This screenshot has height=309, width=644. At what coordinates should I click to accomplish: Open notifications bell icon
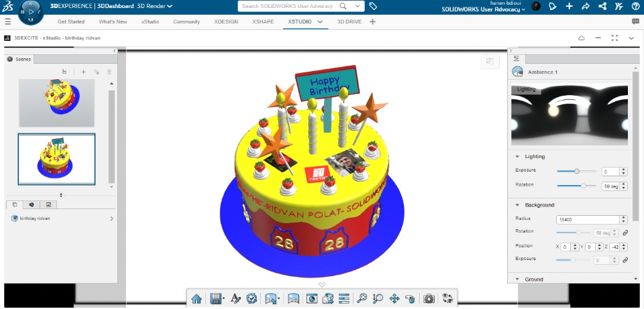coord(553,6)
